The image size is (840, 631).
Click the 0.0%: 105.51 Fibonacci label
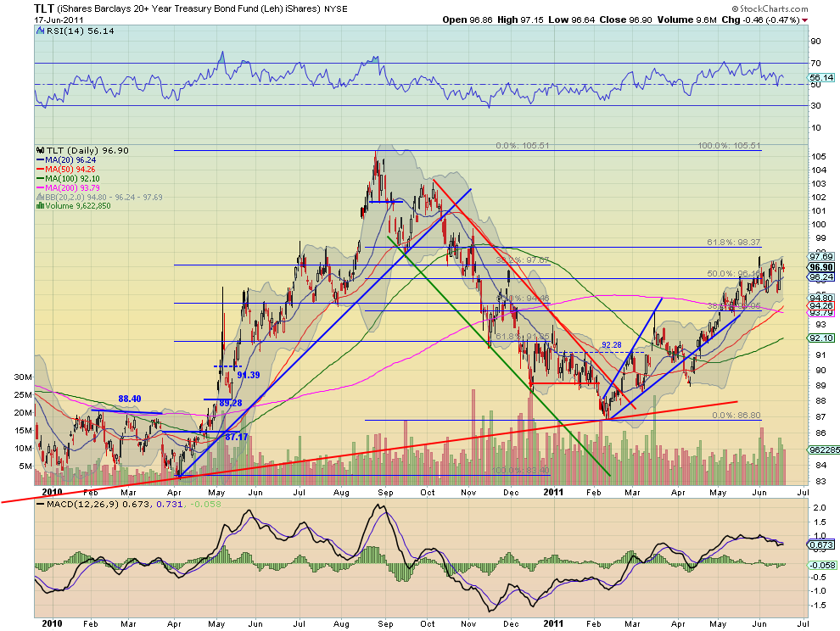[523, 146]
